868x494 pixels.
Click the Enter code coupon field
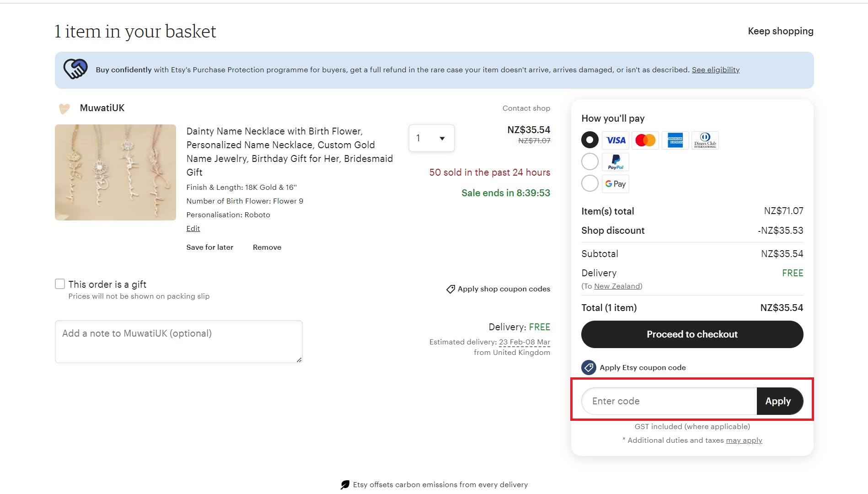point(669,401)
